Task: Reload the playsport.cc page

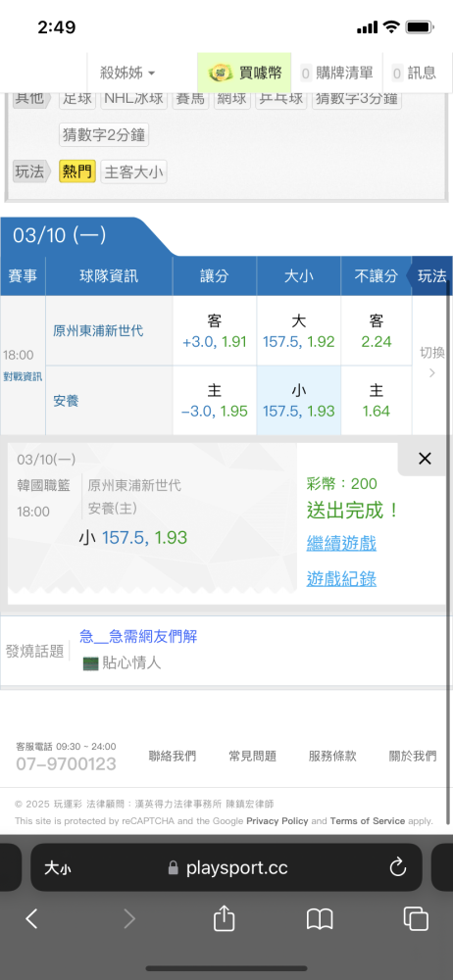Action: (398, 867)
